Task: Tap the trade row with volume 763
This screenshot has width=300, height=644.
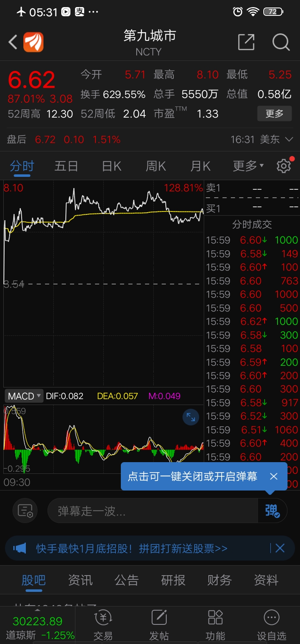Action: (252, 281)
